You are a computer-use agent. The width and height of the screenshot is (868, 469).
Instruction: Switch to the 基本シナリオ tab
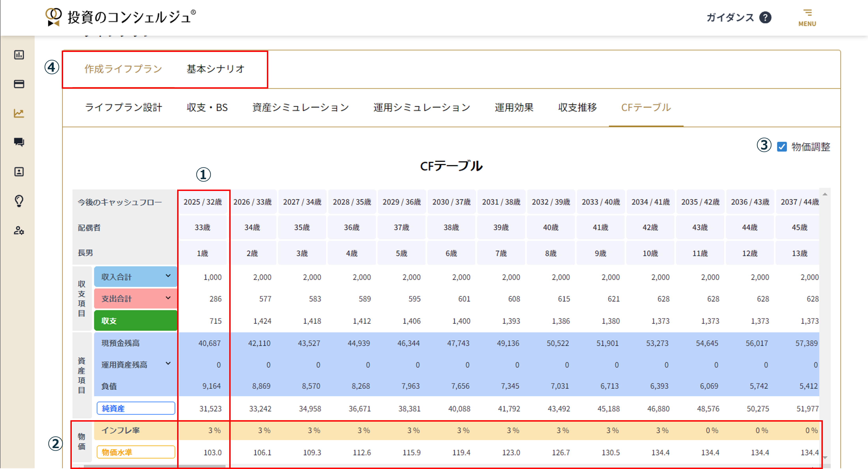pyautogui.click(x=216, y=69)
